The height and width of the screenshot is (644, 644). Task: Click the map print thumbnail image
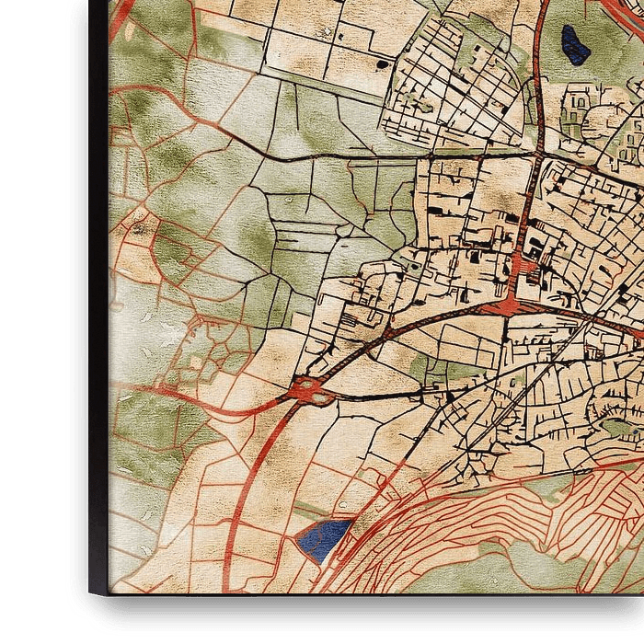point(368,294)
